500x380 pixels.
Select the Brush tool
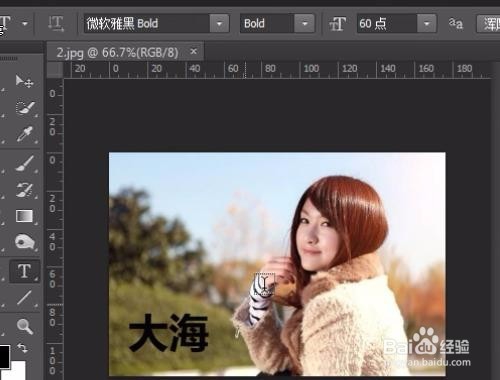coord(25,163)
